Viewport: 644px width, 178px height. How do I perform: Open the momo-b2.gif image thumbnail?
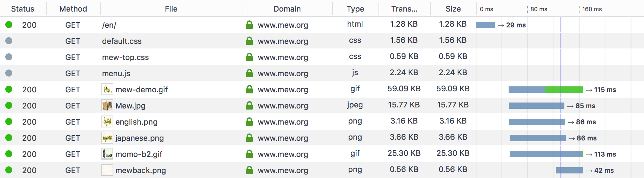coord(107,154)
